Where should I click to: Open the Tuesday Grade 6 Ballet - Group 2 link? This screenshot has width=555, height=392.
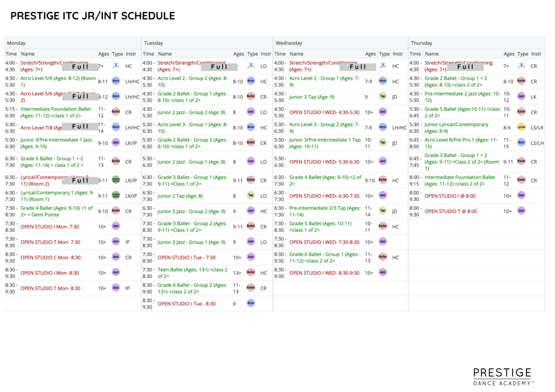tap(192, 288)
